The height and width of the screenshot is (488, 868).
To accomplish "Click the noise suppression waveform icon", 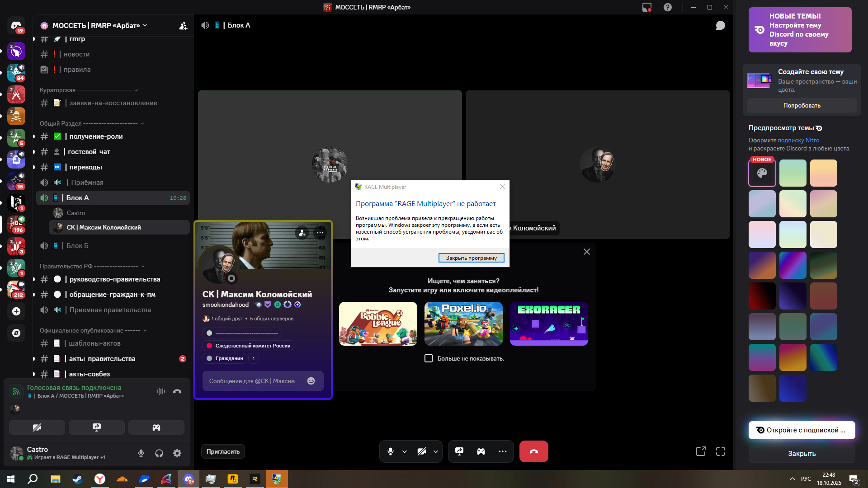I will tap(161, 391).
